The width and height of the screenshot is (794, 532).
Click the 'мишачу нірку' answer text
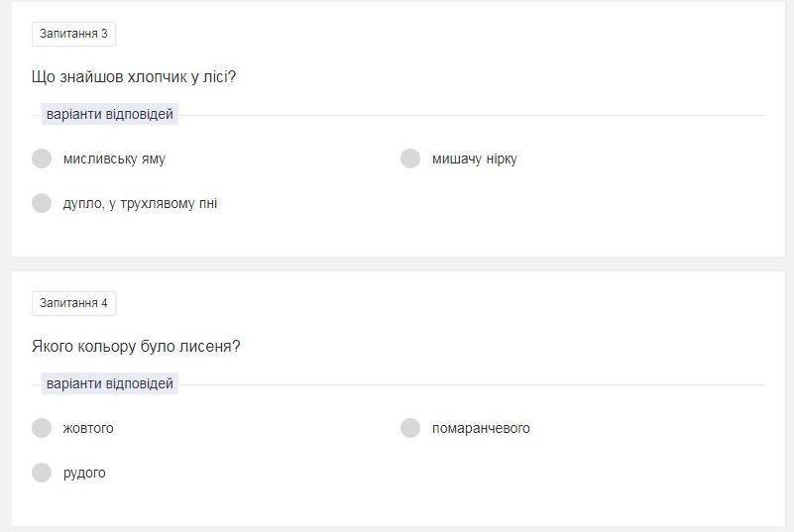coord(474,159)
